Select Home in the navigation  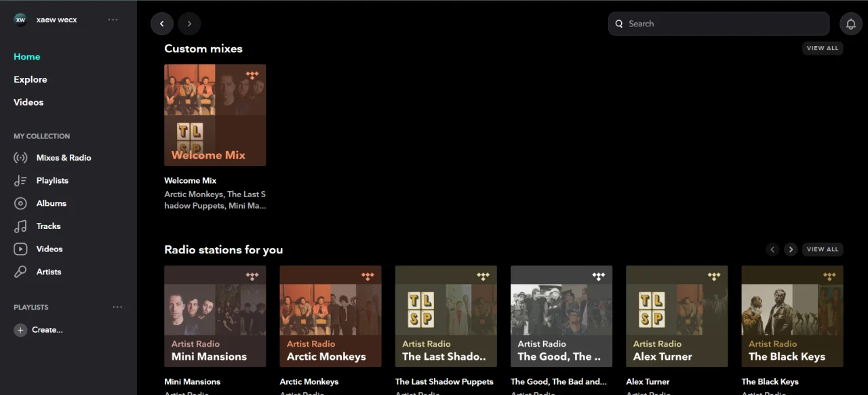[27, 57]
